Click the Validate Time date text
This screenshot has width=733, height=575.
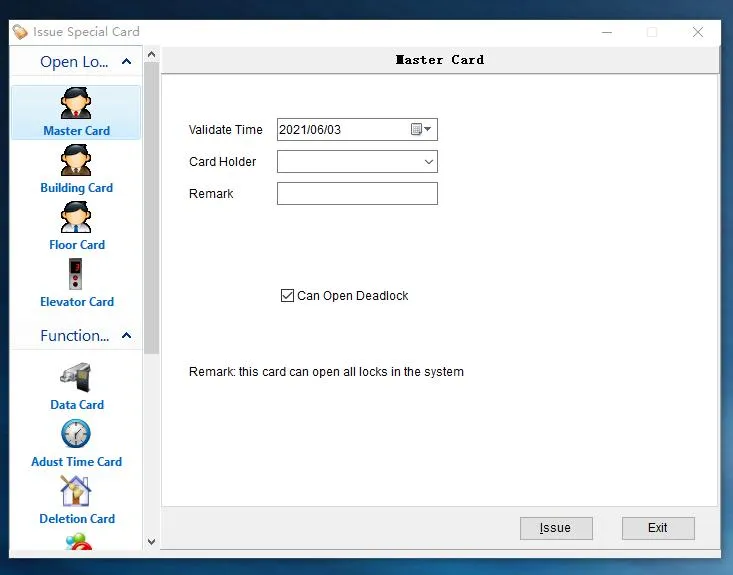pyautogui.click(x=310, y=130)
